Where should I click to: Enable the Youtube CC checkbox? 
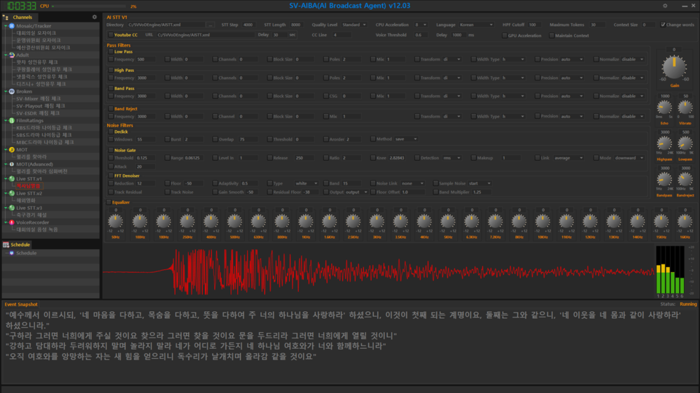(111, 35)
